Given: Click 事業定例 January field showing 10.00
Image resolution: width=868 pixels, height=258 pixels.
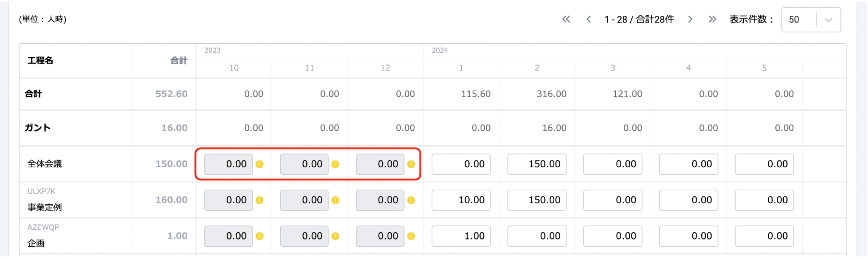Looking at the screenshot, I should [x=461, y=200].
